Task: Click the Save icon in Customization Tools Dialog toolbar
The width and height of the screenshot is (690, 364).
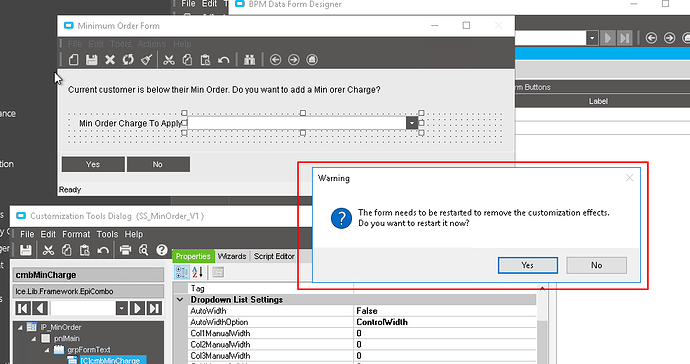Action: 26,250
